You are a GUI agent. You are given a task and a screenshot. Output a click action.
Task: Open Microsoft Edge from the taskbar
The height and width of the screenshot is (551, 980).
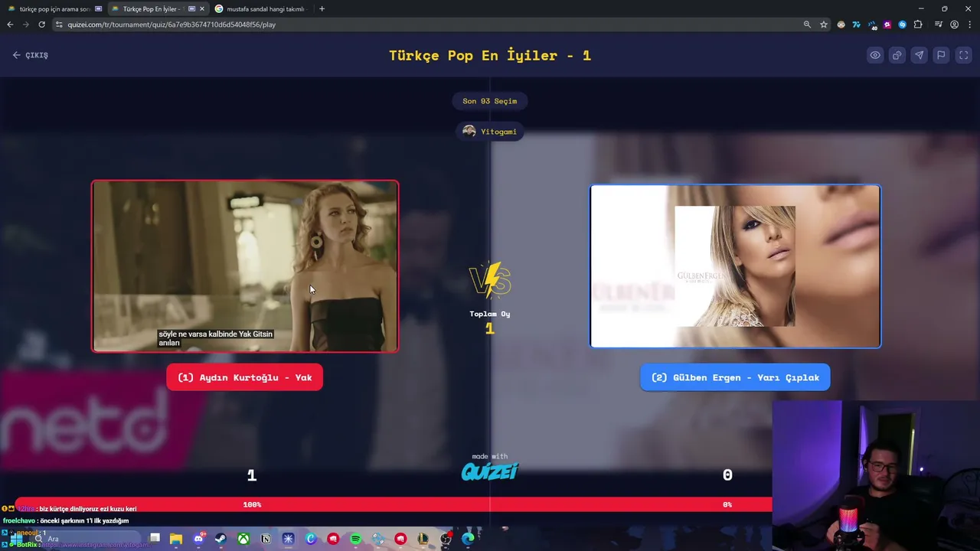[468, 539]
